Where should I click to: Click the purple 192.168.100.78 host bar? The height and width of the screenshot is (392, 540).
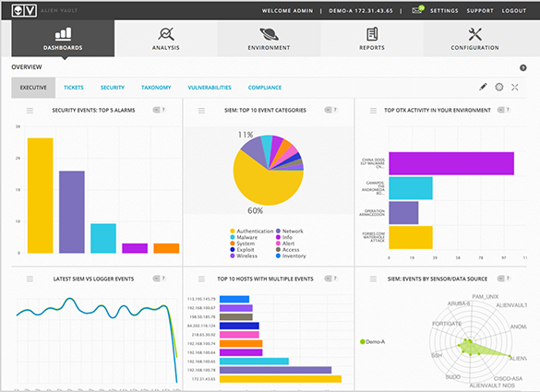coord(275,370)
